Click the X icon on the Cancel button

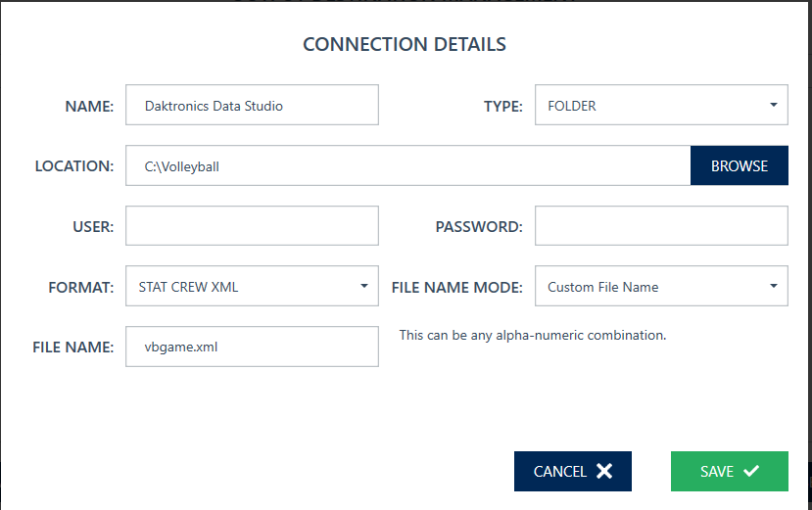[x=604, y=472]
